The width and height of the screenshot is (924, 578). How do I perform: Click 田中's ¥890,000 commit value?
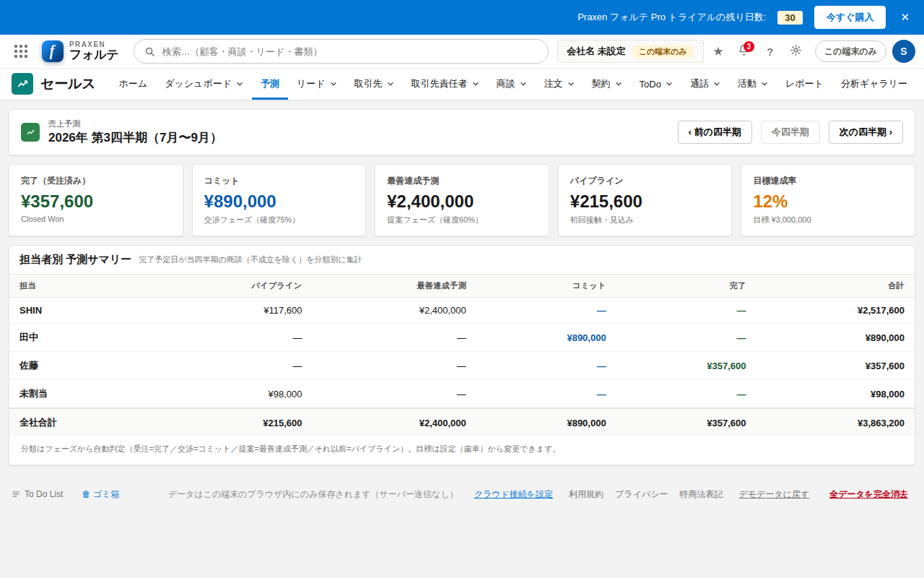(x=586, y=337)
